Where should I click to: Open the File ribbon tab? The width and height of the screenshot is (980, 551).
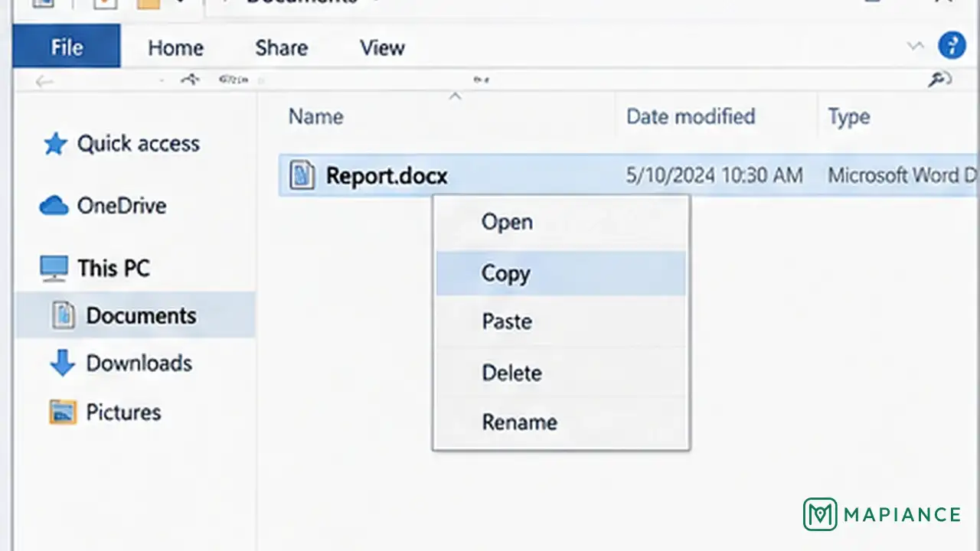tap(67, 47)
